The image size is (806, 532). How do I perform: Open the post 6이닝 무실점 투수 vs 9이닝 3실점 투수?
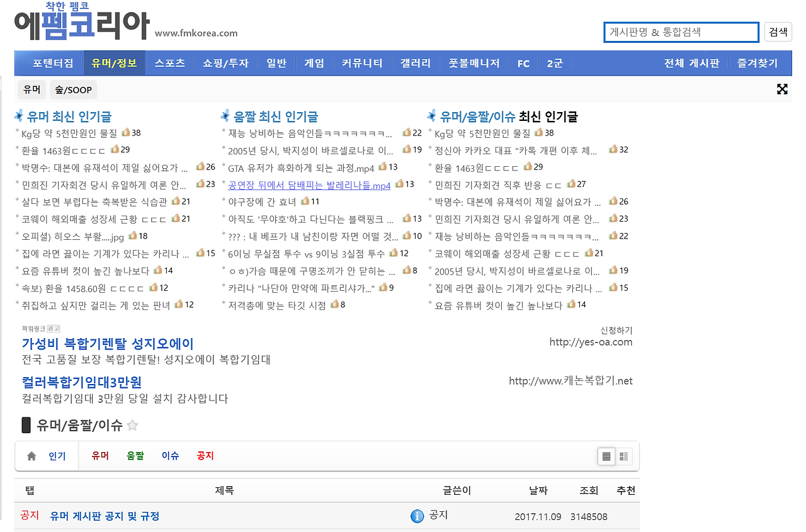(x=306, y=253)
